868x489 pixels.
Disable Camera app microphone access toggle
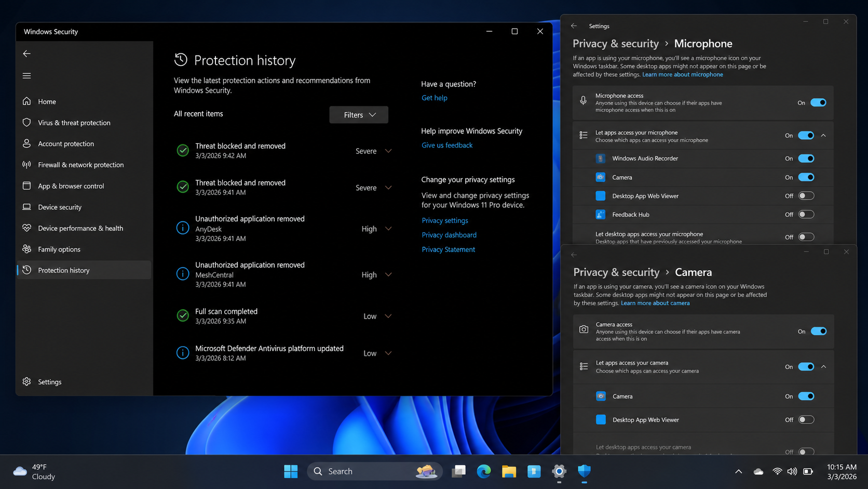(806, 177)
